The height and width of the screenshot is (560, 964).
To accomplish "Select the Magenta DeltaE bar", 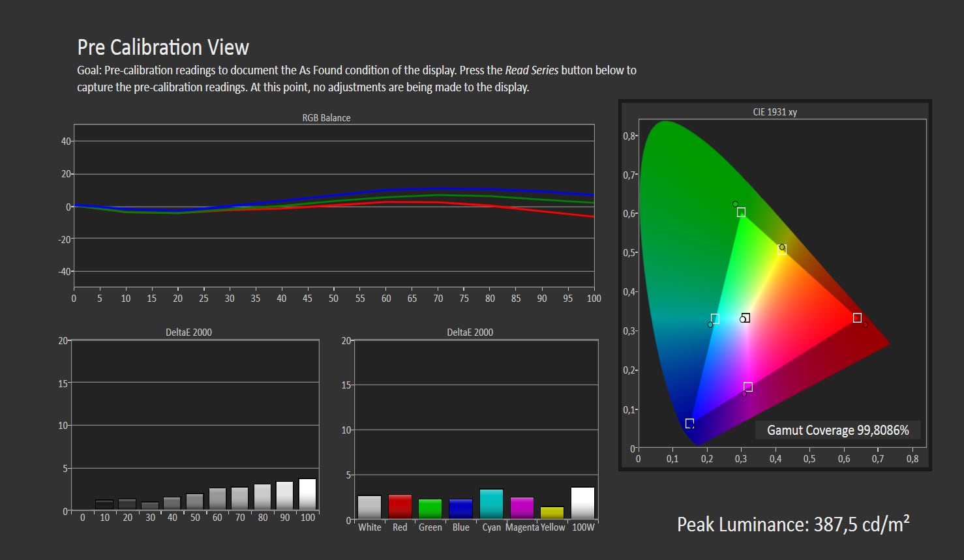I will 522,508.
